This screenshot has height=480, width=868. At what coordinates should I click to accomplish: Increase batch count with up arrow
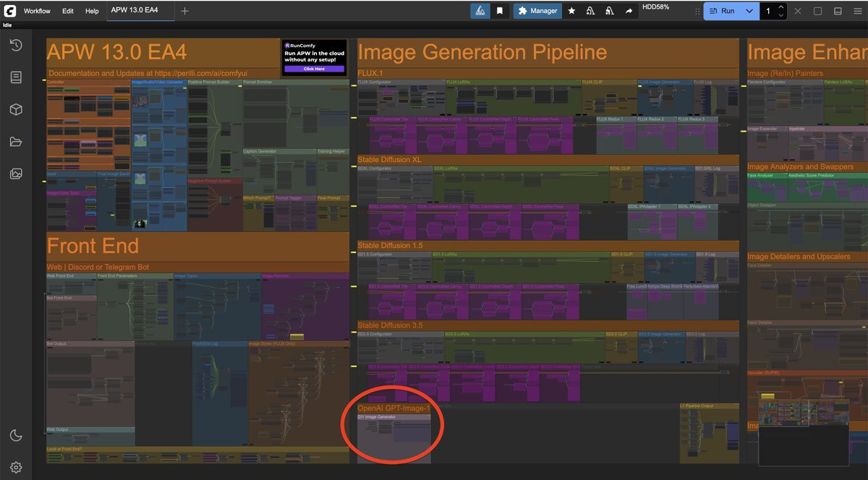pyautogui.click(x=781, y=7)
